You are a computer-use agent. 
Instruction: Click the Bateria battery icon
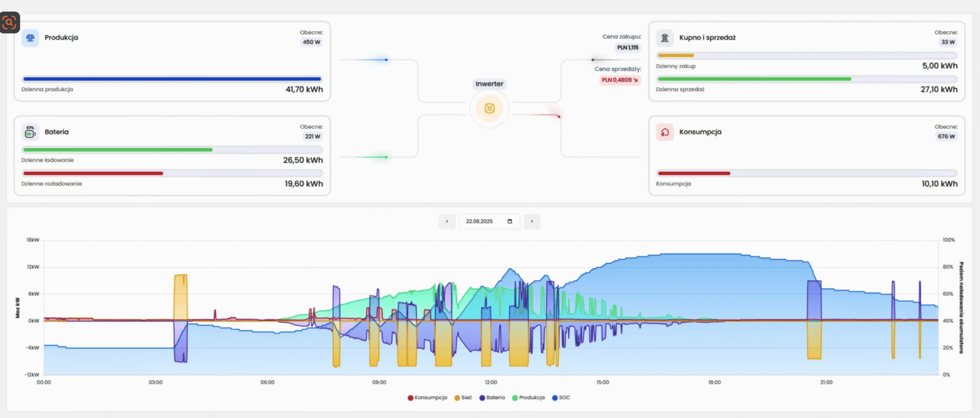(x=30, y=132)
